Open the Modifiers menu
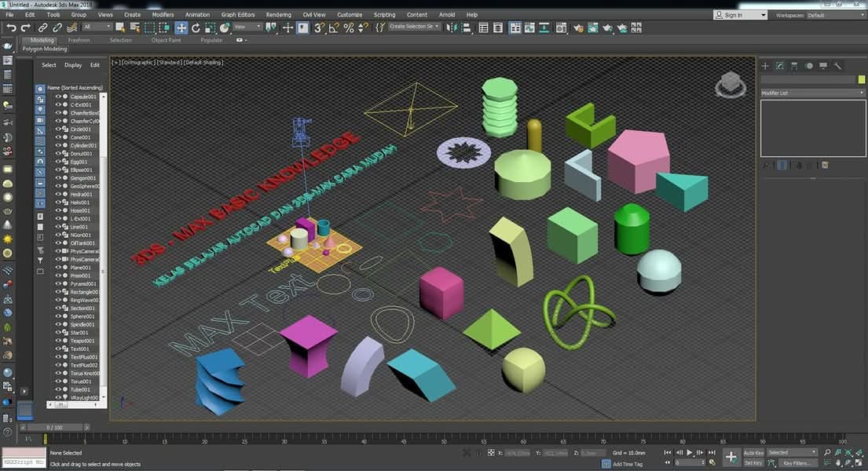Viewport: 868px width, 471px height. (163, 15)
